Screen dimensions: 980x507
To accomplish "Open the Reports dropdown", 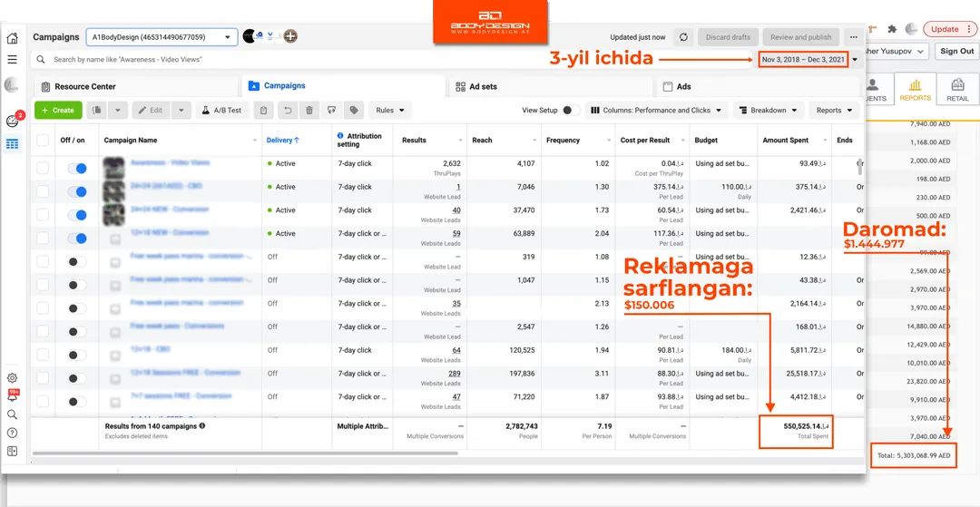I will [835, 110].
